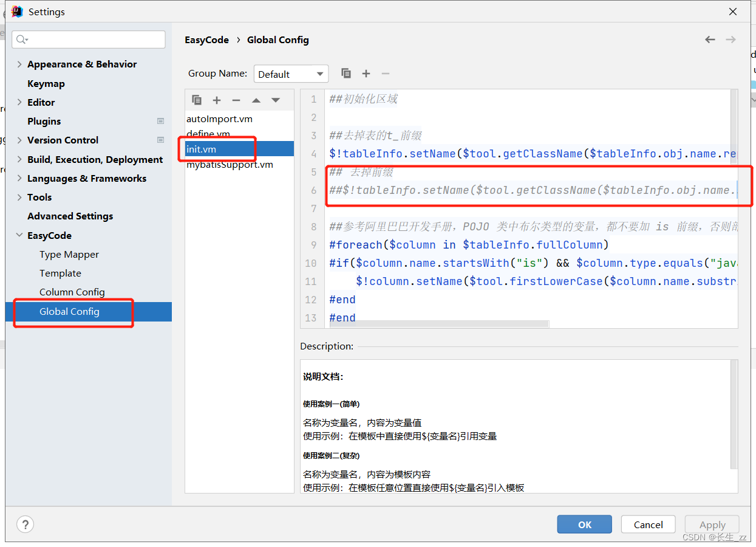Screen dimensions: 756x547
Task: Click the code editor vertical scrollbar
Action: coord(734,127)
